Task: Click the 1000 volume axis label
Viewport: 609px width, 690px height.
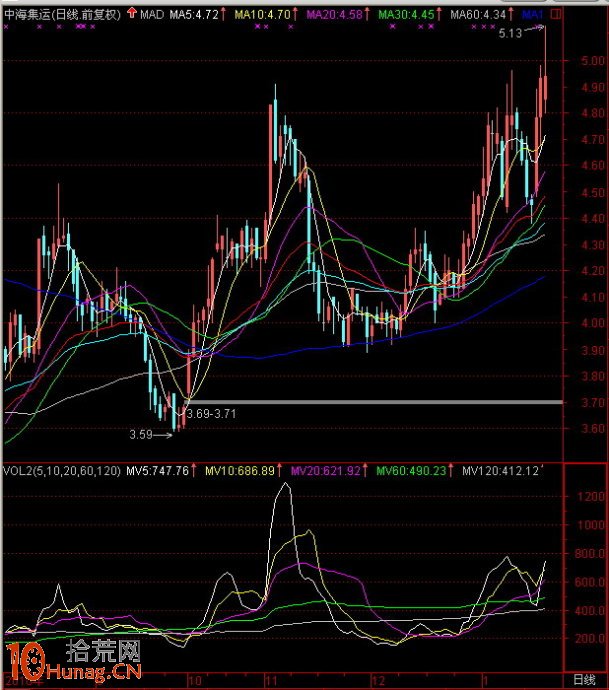Action: [x=592, y=525]
